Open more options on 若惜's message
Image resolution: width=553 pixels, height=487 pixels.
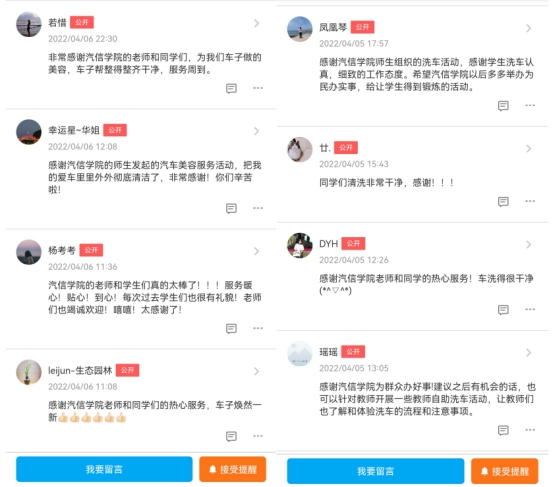258,88
